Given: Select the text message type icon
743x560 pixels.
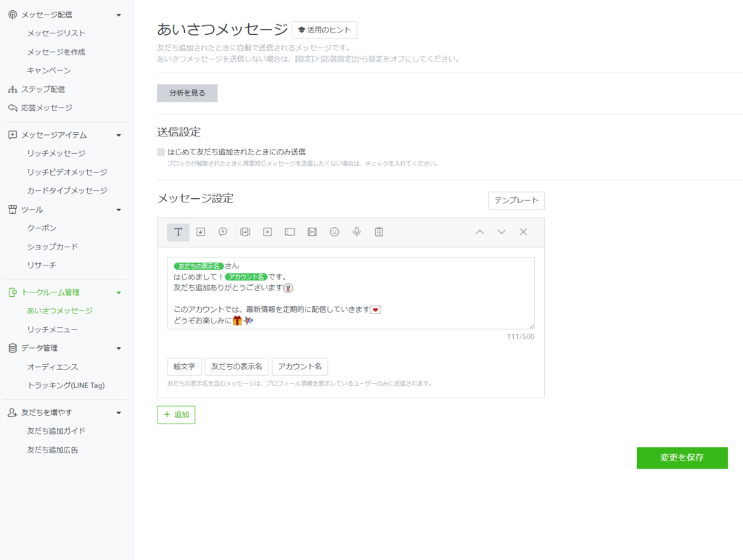Looking at the screenshot, I should (178, 232).
